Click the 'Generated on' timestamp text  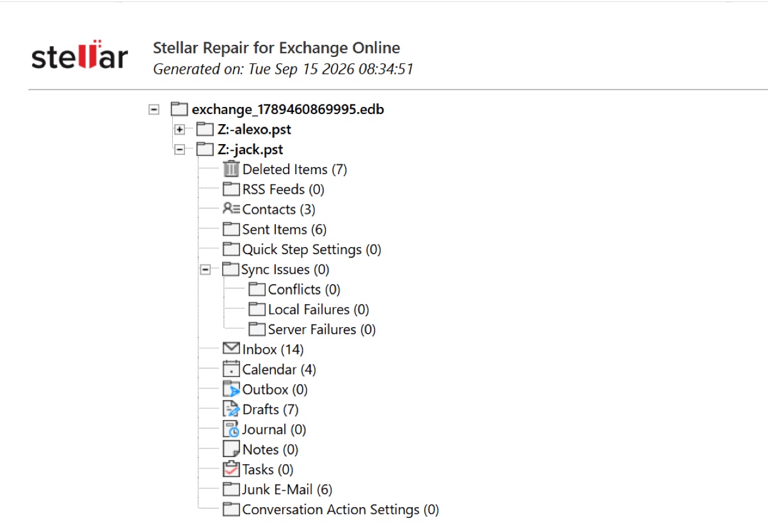click(x=283, y=69)
